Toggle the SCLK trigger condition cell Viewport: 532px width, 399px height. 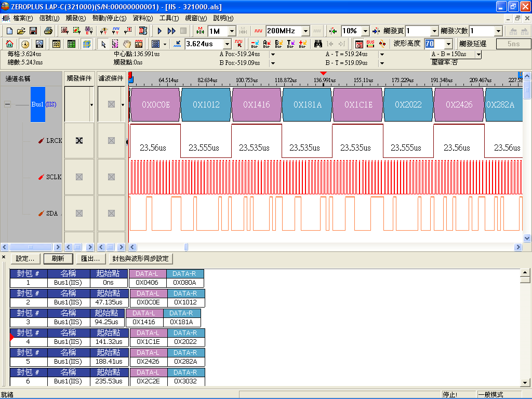[x=79, y=177]
